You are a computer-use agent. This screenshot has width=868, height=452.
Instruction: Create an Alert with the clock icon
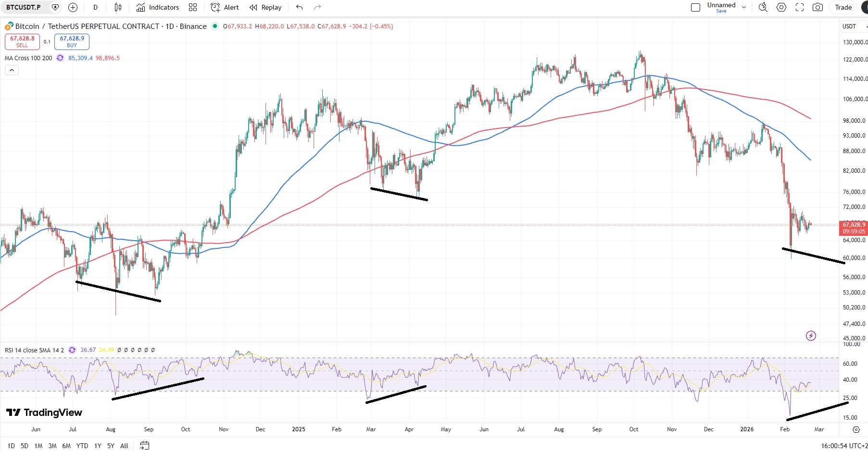(225, 7)
